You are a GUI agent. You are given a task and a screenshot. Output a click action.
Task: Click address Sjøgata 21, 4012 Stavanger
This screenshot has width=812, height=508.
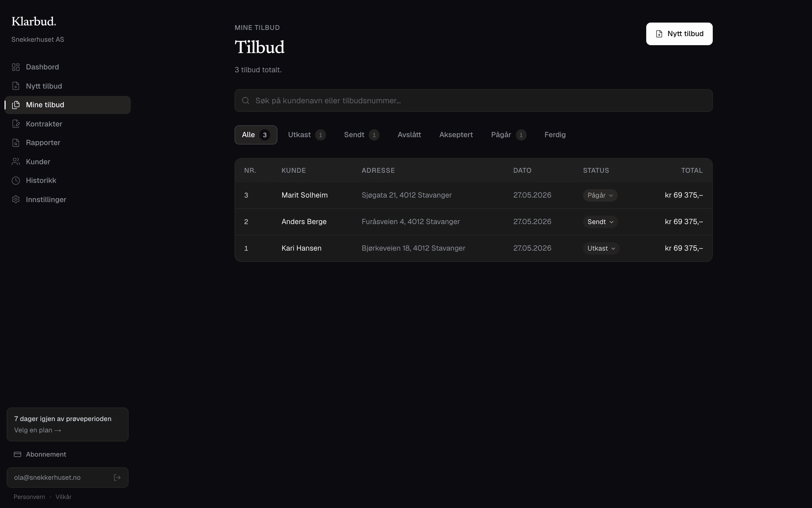(x=406, y=195)
